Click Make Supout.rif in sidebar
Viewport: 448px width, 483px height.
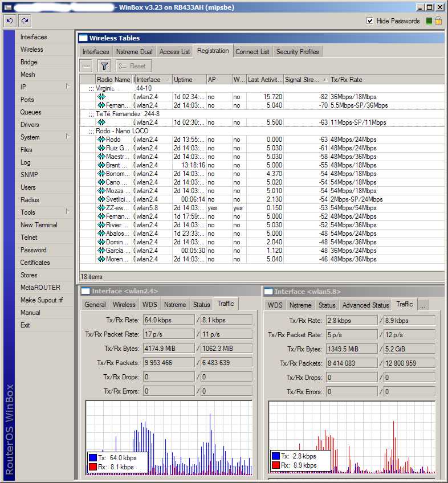click(x=42, y=300)
